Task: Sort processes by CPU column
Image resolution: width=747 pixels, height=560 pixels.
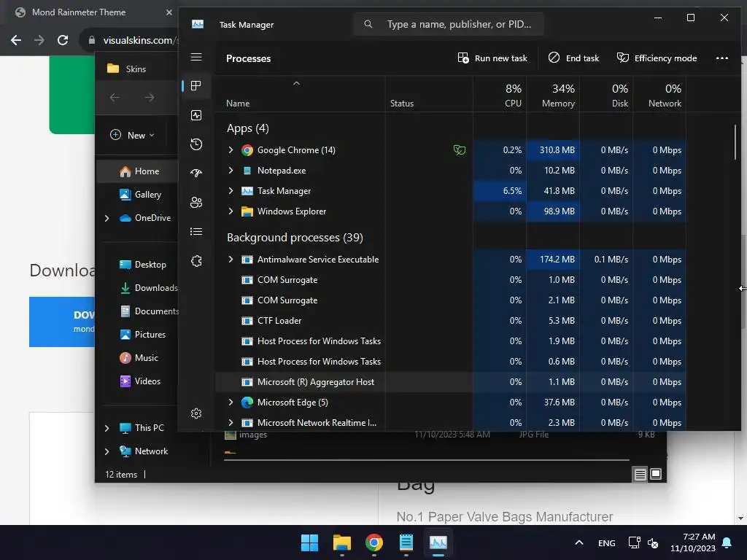Action: (500, 94)
